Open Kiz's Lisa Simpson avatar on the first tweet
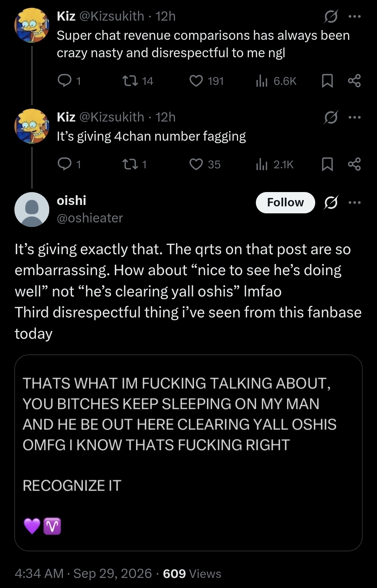The image size is (377, 588). [32, 25]
